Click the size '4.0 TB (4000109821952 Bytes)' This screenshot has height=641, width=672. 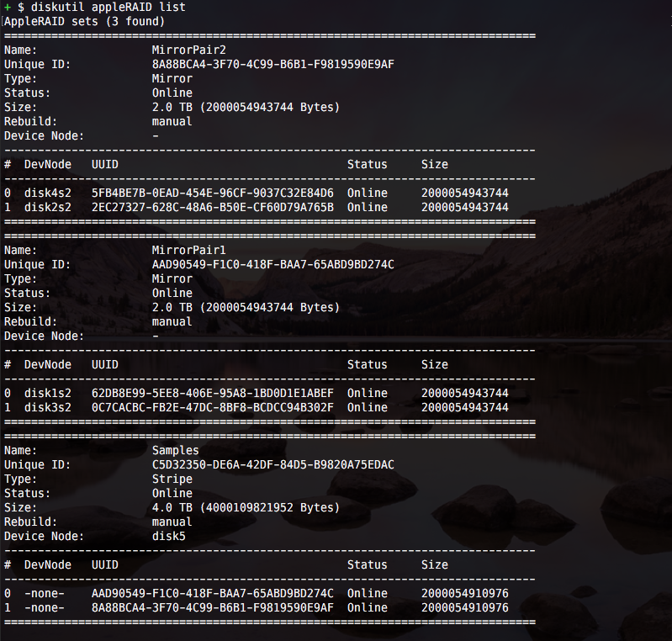pyautogui.click(x=246, y=507)
